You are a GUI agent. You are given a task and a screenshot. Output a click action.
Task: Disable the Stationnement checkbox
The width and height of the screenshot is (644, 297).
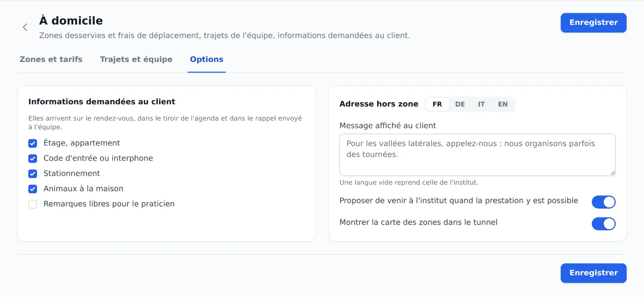click(33, 174)
